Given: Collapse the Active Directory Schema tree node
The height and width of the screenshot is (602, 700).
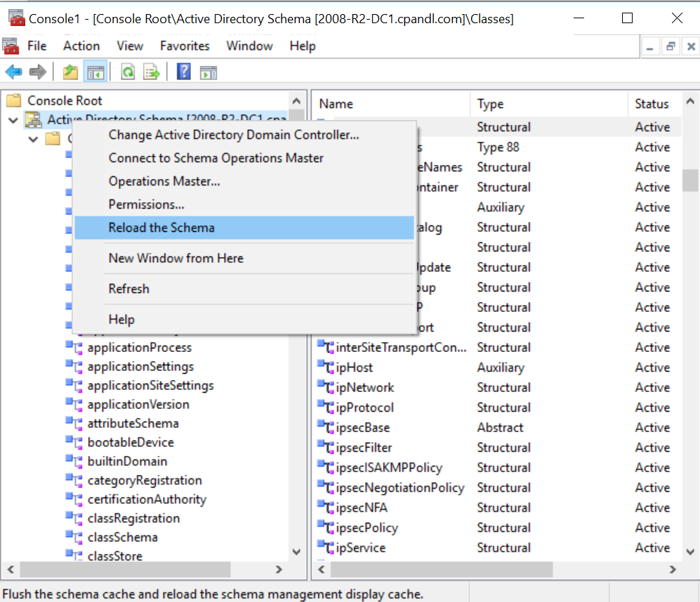Looking at the screenshot, I should [x=13, y=120].
